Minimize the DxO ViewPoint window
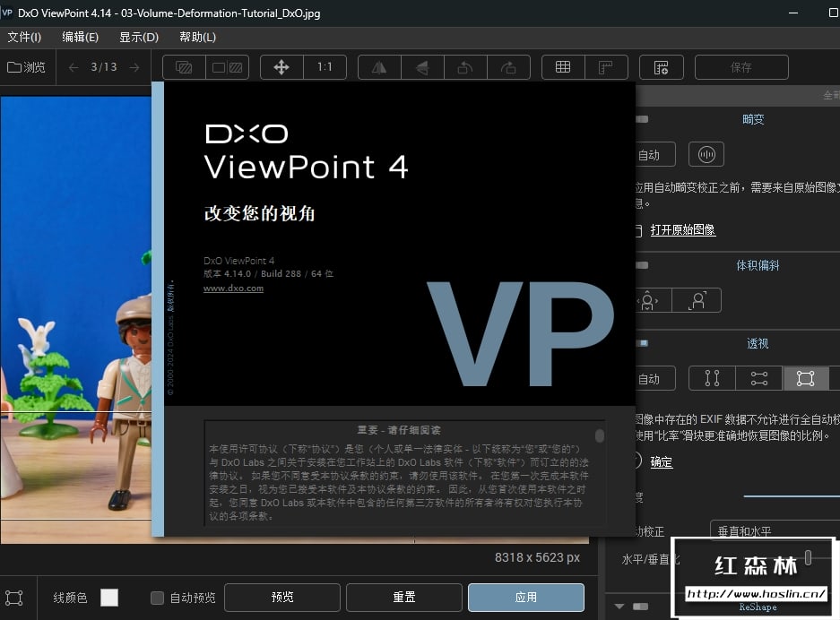This screenshot has height=620, width=840. point(793,13)
